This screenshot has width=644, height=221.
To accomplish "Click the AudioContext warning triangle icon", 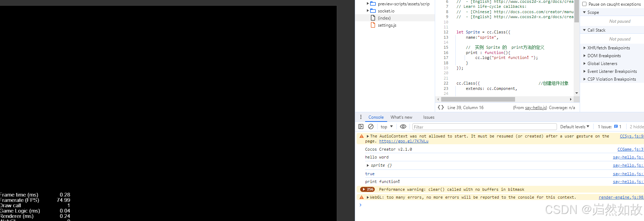I will [x=362, y=136].
